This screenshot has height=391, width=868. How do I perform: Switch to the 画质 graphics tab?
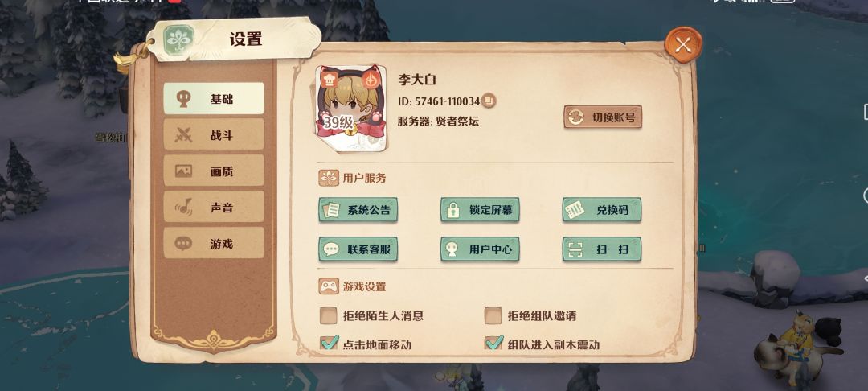214,171
